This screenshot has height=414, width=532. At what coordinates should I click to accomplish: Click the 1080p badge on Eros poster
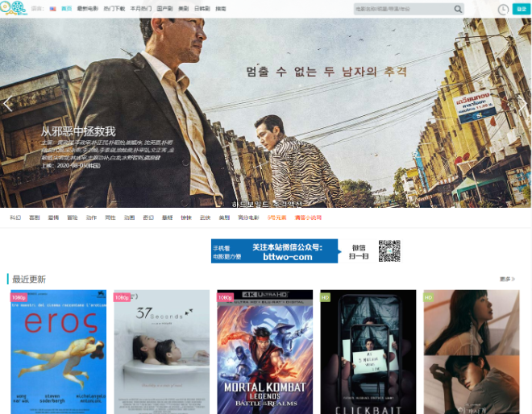click(x=19, y=297)
